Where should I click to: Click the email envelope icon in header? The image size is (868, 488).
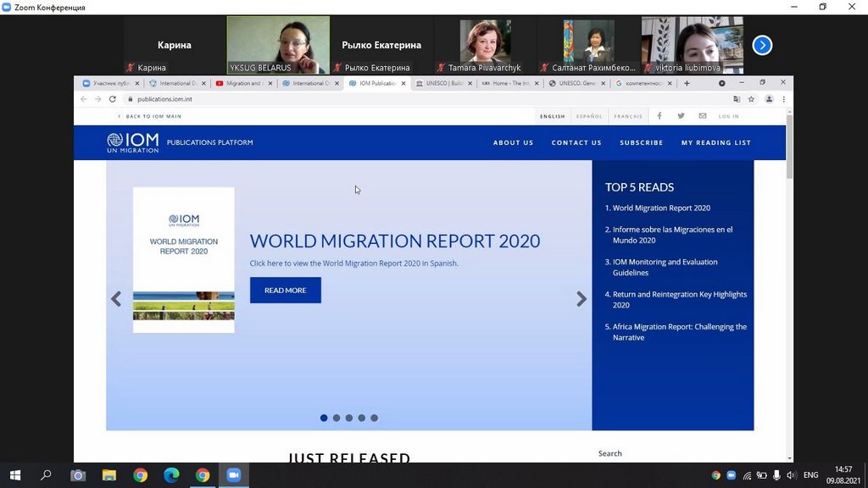702,116
